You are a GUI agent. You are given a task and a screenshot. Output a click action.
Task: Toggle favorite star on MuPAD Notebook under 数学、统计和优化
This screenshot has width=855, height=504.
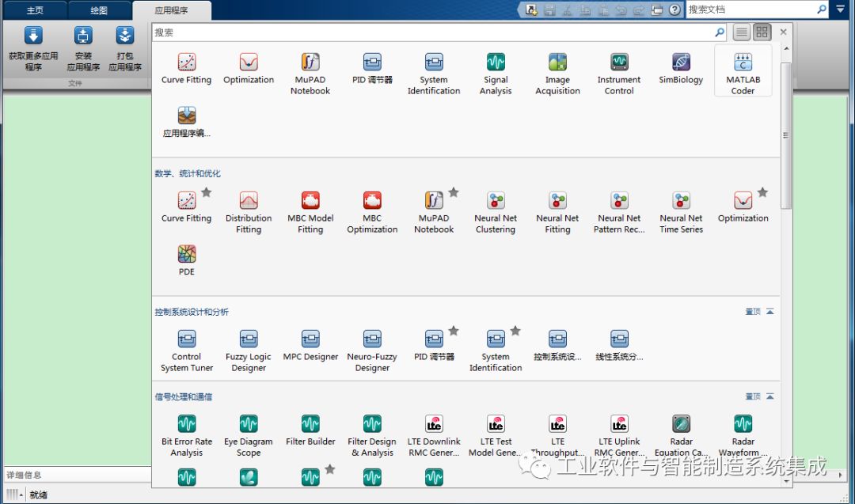pos(454,192)
